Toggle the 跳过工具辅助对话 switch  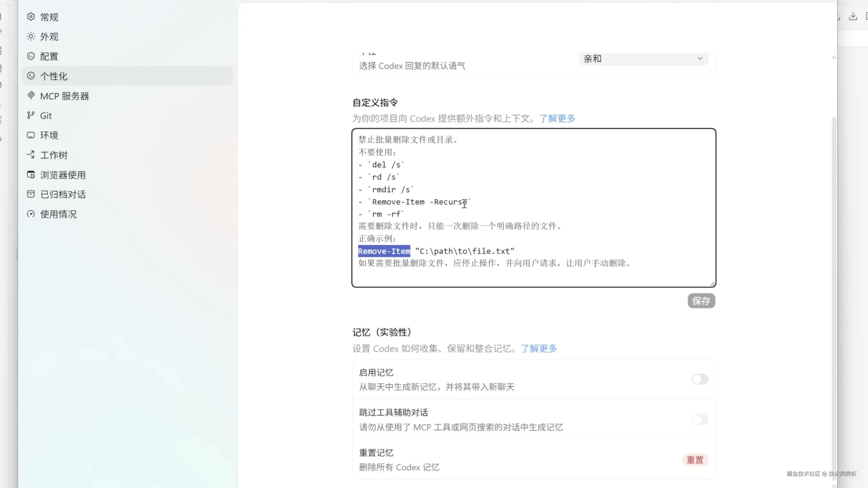point(700,419)
